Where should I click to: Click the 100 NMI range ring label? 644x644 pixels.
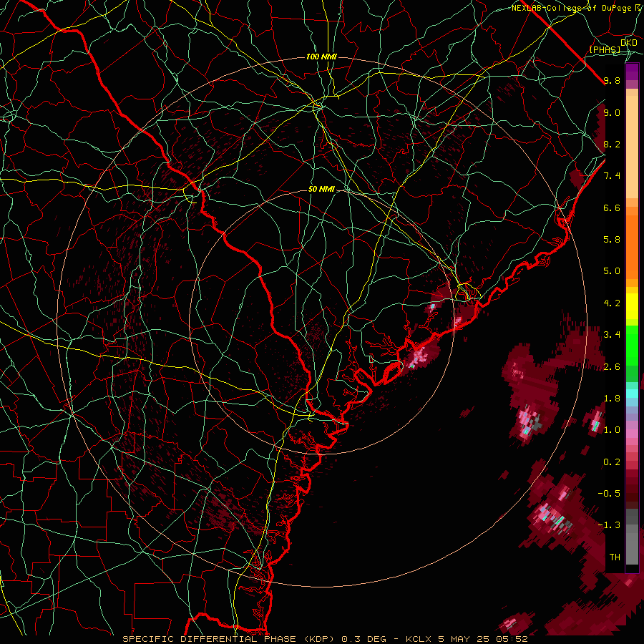click(321, 57)
